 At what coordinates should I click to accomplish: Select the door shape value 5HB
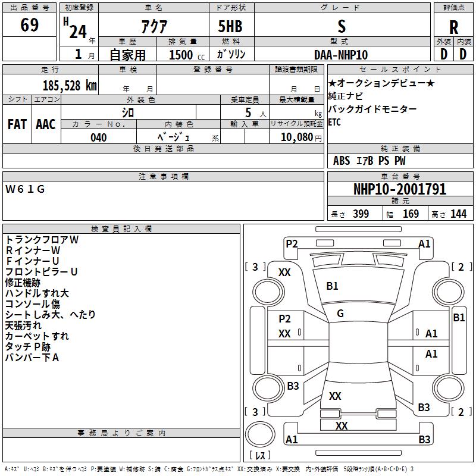(230, 26)
